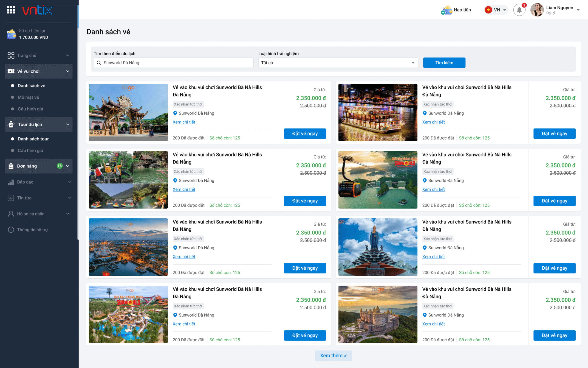Open the Mở mặt vé submenu item
Viewport: 588px width, 368px height.
(28, 97)
